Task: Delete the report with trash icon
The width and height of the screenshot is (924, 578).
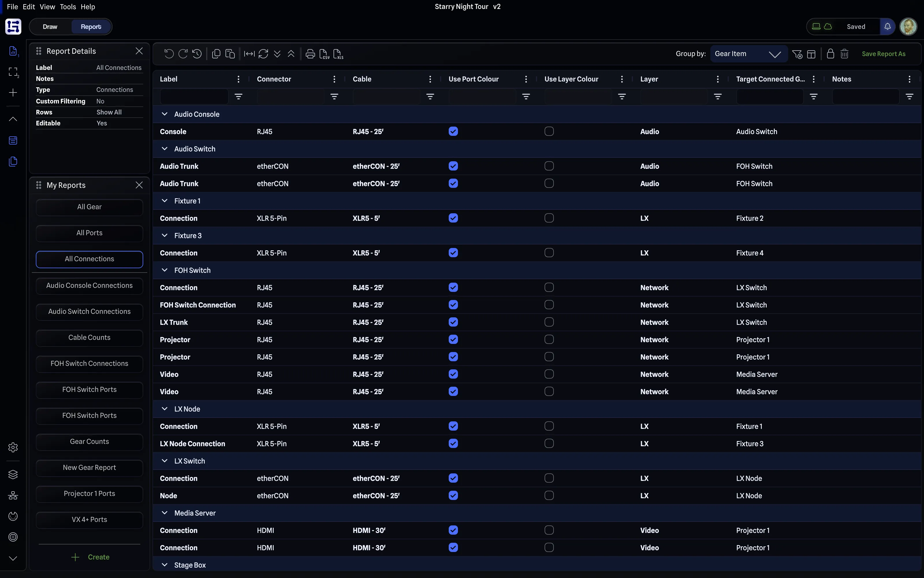Action: click(x=845, y=54)
